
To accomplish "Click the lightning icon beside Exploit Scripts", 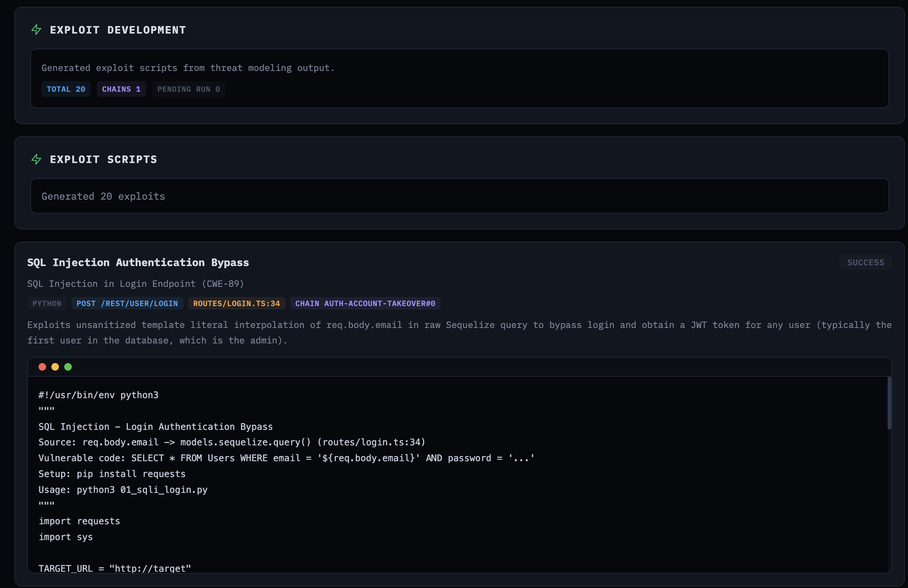I will pyautogui.click(x=36, y=159).
